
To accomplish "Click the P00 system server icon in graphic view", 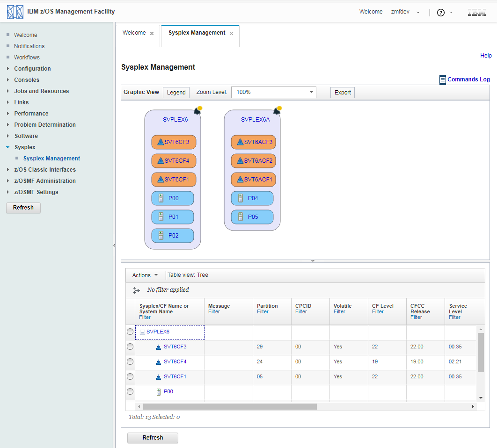I will point(161,198).
